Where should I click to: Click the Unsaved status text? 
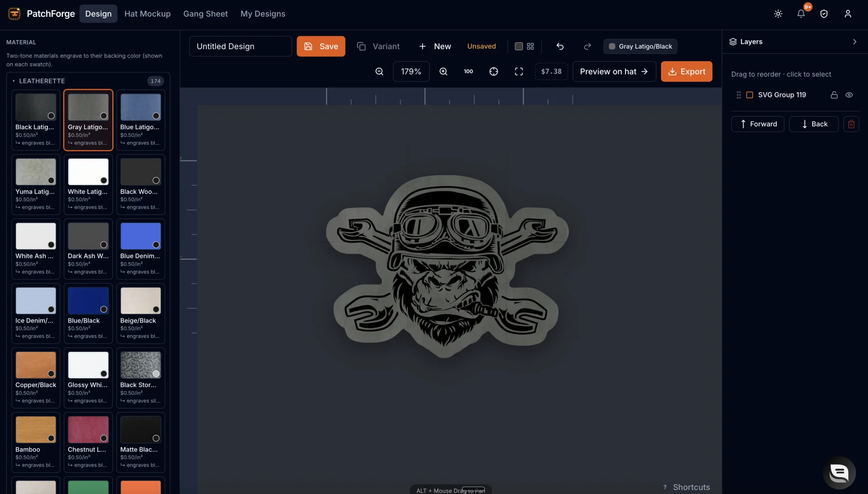[x=481, y=46]
